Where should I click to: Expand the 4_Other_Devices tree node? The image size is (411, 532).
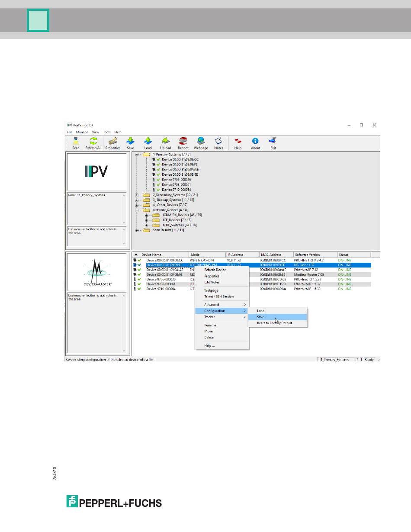pyautogui.click(x=137, y=205)
